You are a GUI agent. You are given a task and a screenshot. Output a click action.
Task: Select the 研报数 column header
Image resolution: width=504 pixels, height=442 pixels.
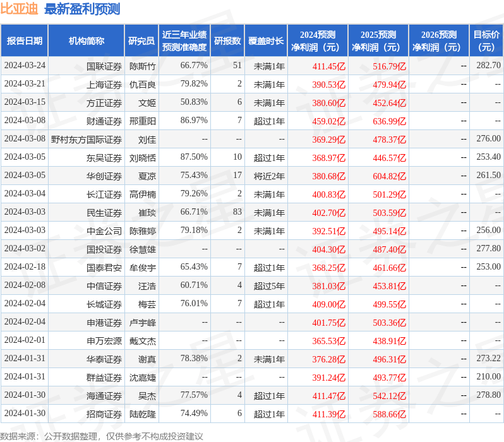click(x=227, y=41)
